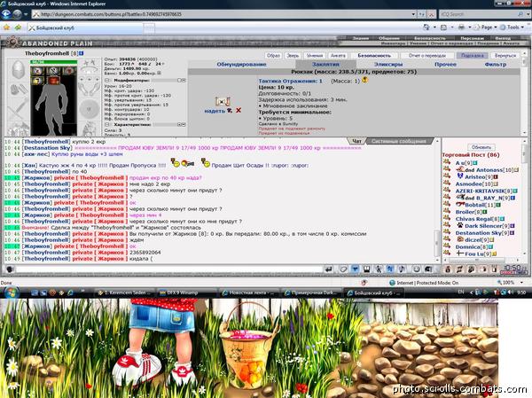Click player Destanation Sky[9] in list
This screenshot has height=398, width=532.
coord(481,233)
